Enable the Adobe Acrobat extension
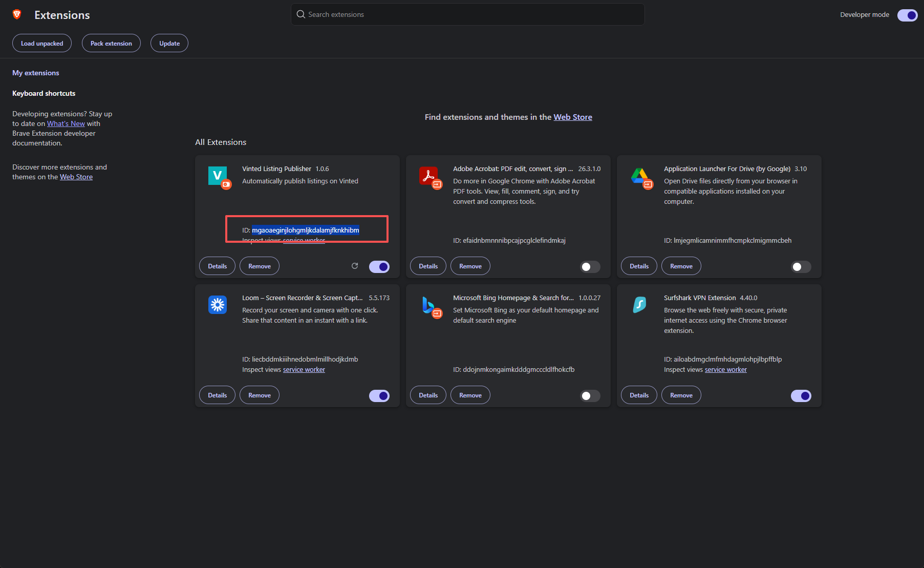This screenshot has height=568, width=924. [x=590, y=266]
